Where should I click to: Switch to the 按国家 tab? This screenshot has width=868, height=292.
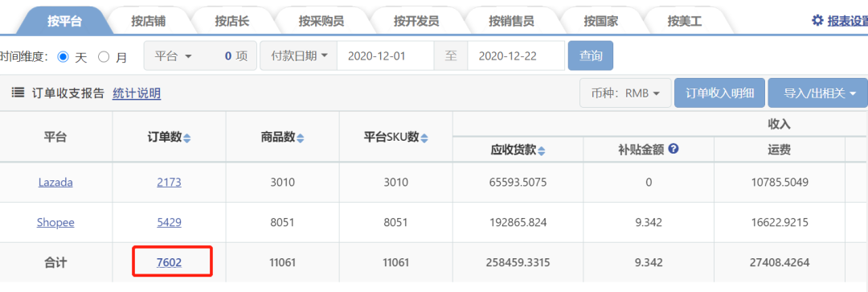coord(600,22)
